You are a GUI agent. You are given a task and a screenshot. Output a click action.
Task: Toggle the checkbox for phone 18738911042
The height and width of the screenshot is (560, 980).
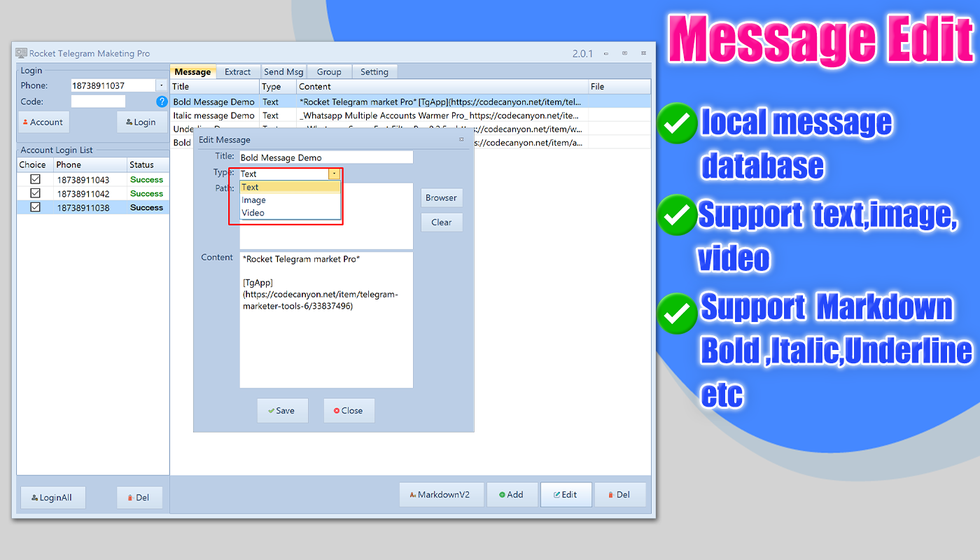[34, 193]
